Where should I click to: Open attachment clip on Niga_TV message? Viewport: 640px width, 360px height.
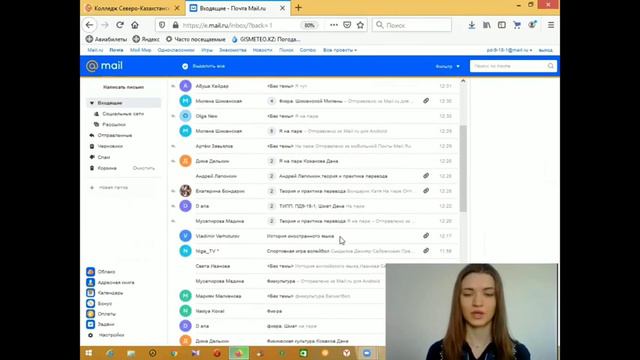coord(426,251)
